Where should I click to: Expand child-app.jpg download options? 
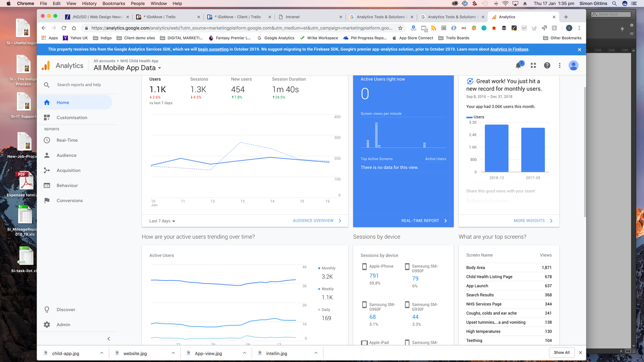point(102,353)
